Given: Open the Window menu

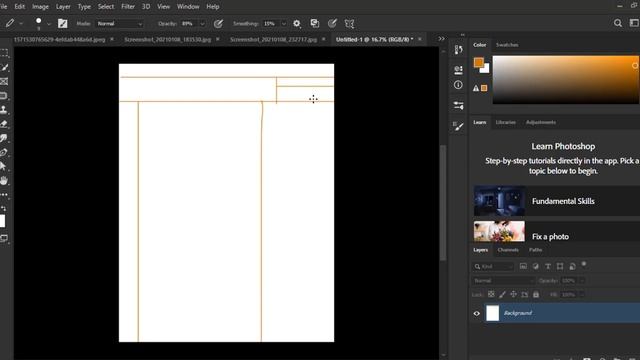Looking at the screenshot, I should 188,7.
